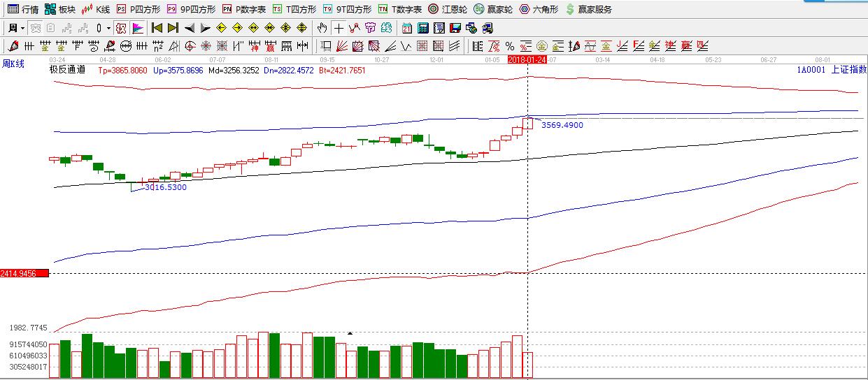Select the hand pan tool
Viewport: 868px width, 380px height.
tap(322, 28)
